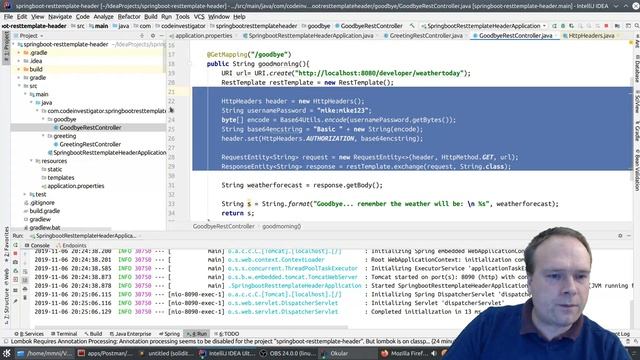Collapse the main folder in tree
This screenshot has width=640, height=360.
coord(25,94)
